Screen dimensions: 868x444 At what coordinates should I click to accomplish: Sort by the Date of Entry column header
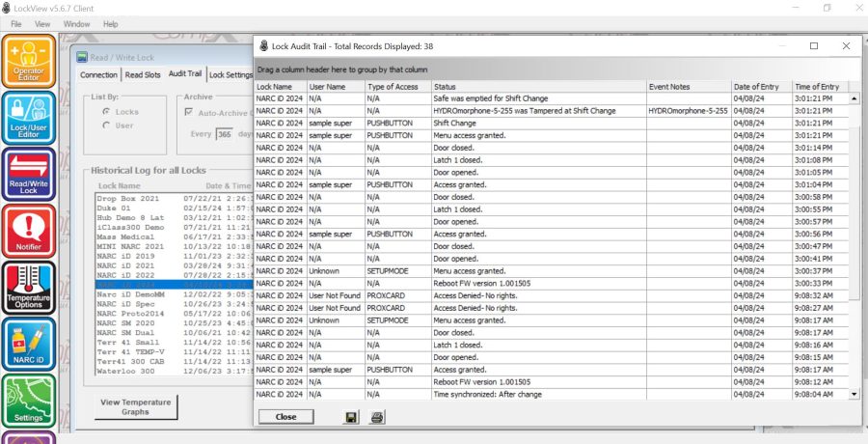[x=762, y=87]
